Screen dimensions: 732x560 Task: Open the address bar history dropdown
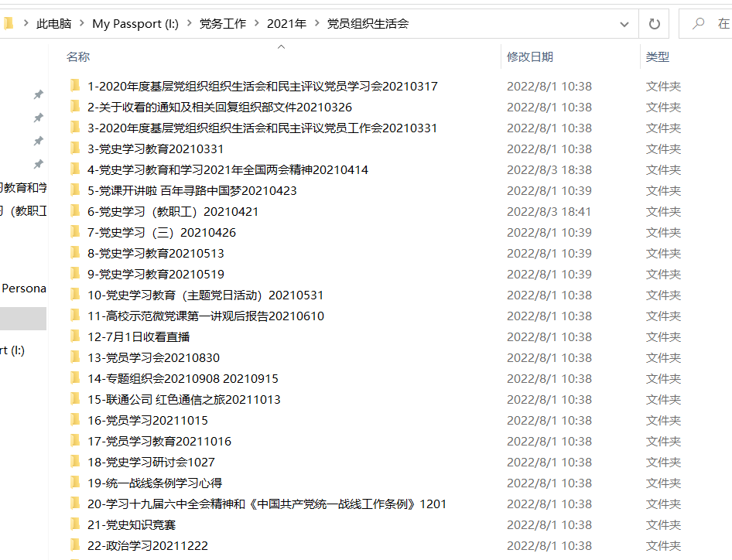[624, 24]
